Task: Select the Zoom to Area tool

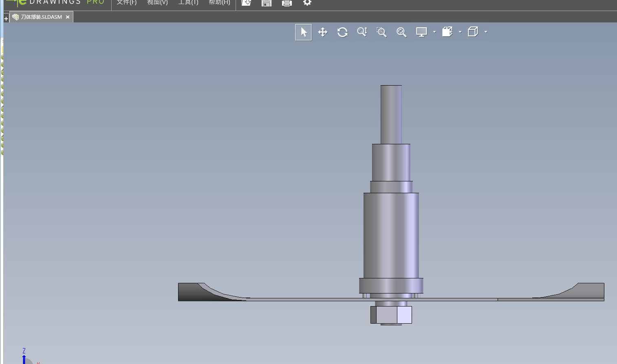Action: pyautogui.click(x=381, y=32)
